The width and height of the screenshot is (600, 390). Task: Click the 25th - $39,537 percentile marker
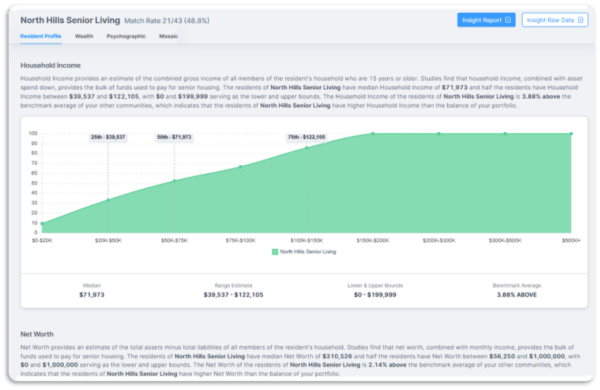[108, 137]
